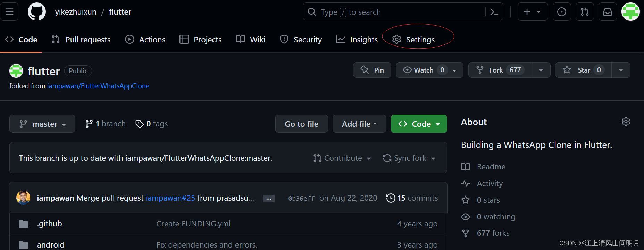Open the Wiki tab
Viewport: 644px width, 250px height.
(250, 40)
